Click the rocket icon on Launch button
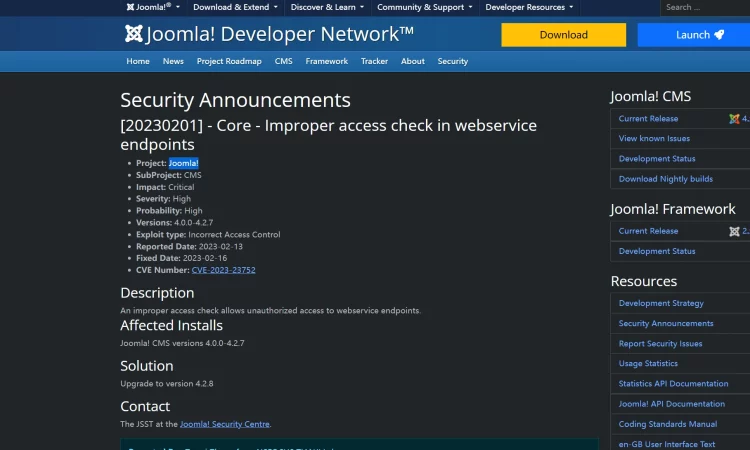 (719, 34)
